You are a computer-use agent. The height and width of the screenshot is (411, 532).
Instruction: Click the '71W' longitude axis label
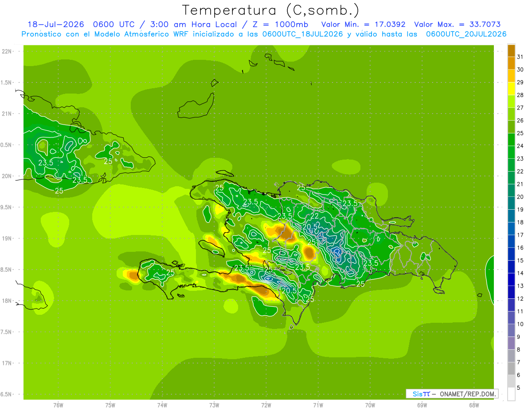(318, 405)
